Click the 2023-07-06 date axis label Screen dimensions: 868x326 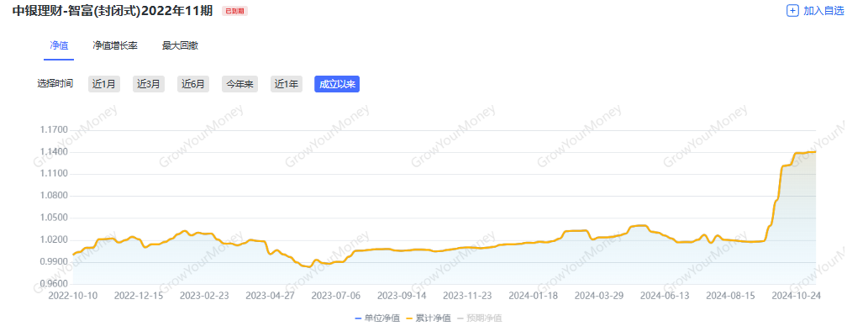pyautogui.click(x=335, y=296)
